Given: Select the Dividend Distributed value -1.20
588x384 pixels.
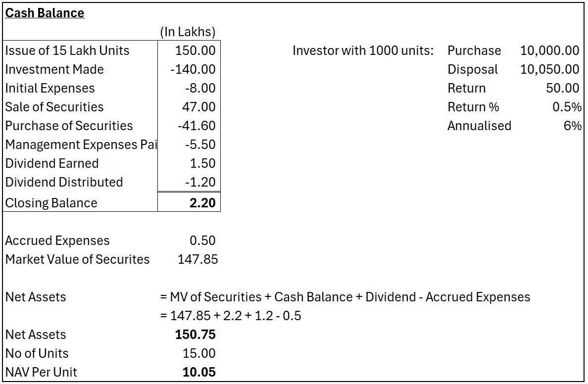Looking at the screenshot, I should click(x=200, y=182).
